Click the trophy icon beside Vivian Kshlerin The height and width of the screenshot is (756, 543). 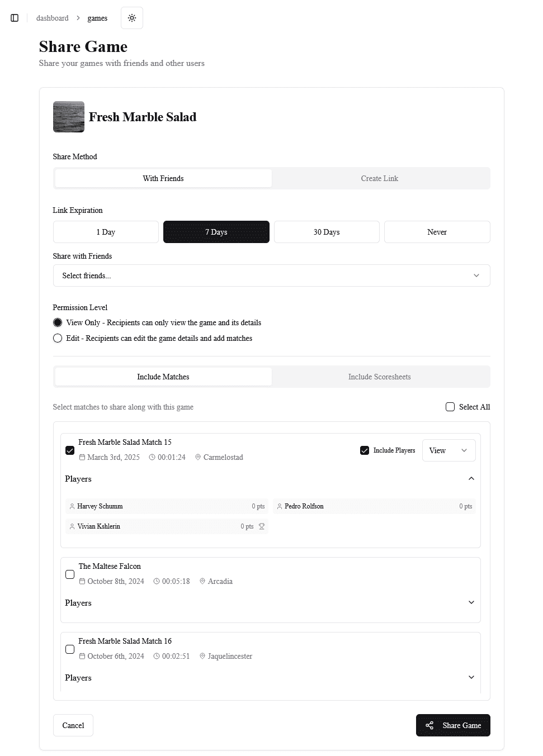click(x=262, y=526)
